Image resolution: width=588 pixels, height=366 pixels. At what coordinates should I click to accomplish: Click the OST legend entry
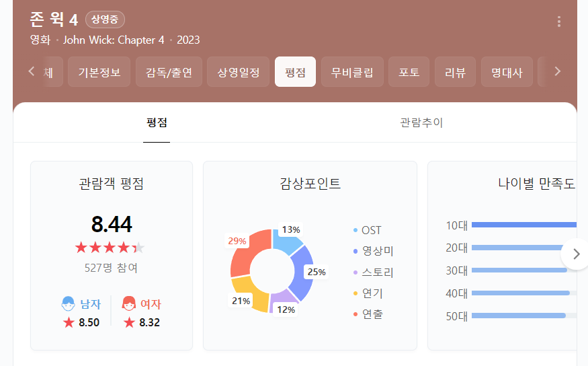click(x=368, y=230)
